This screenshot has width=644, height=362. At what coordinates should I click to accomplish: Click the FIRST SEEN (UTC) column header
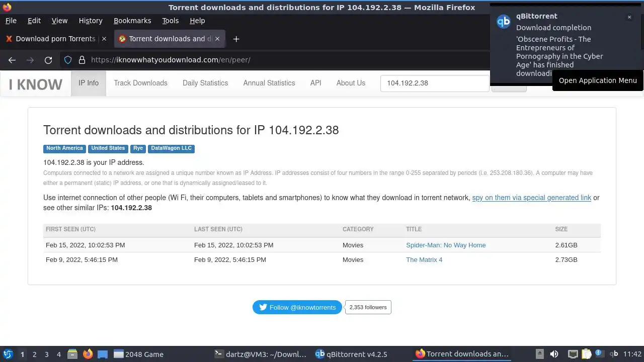[x=70, y=229]
